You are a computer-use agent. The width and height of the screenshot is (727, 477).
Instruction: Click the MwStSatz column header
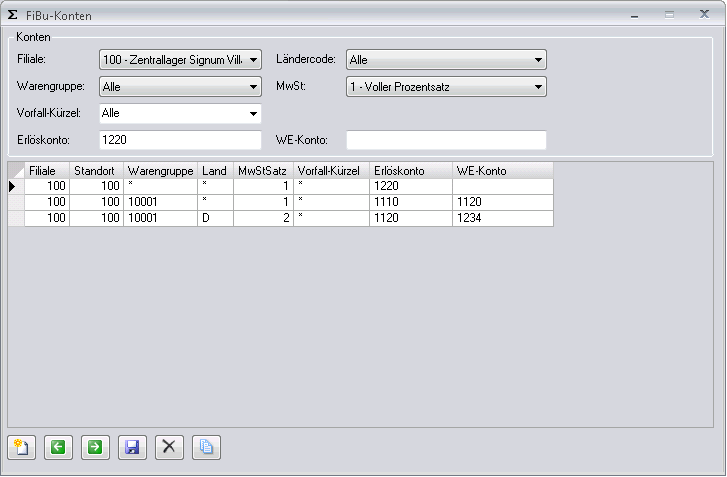[x=263, y=170]
